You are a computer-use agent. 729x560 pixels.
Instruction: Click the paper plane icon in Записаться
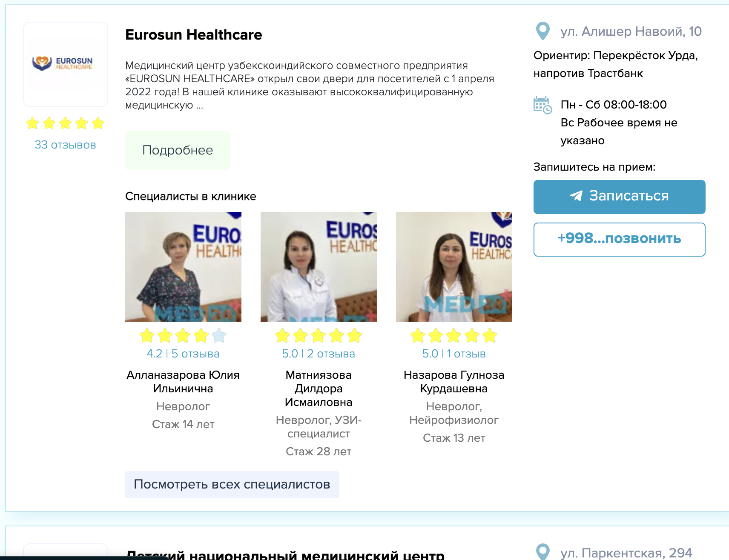576,196
